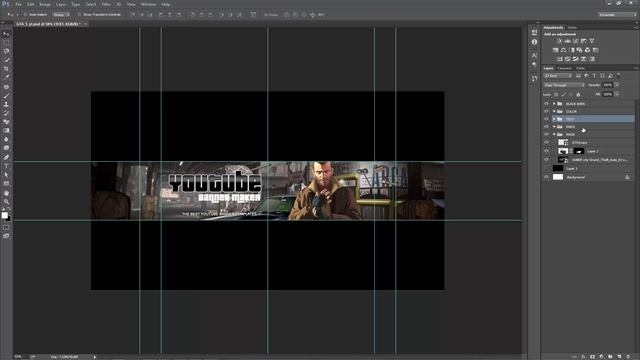This screenshot has height=360, width=640.
Task: Toggle lock transparent pixels
Action: pos(556,94)
